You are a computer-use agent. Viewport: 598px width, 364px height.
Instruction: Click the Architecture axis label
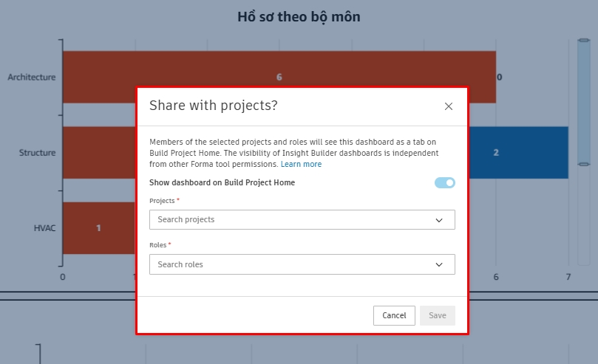point(32,78)
